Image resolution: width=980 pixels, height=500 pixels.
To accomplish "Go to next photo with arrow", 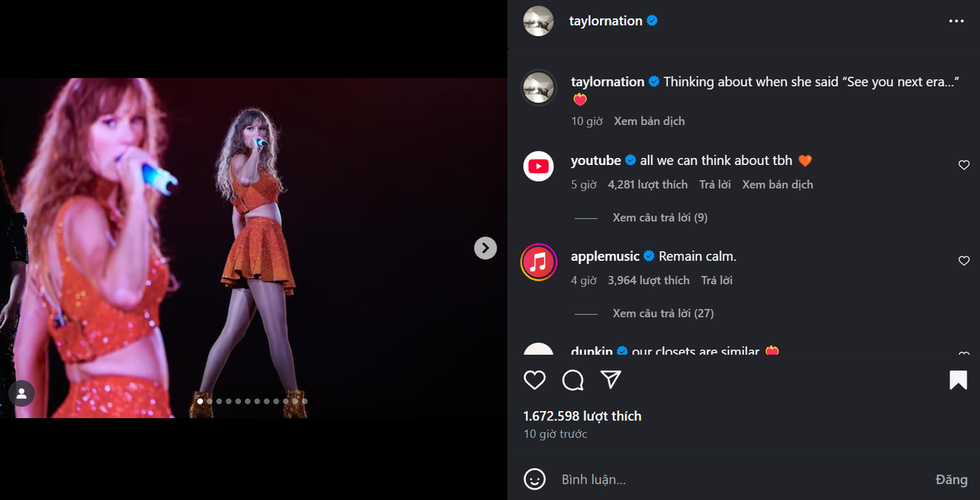I will coord(485,248).
